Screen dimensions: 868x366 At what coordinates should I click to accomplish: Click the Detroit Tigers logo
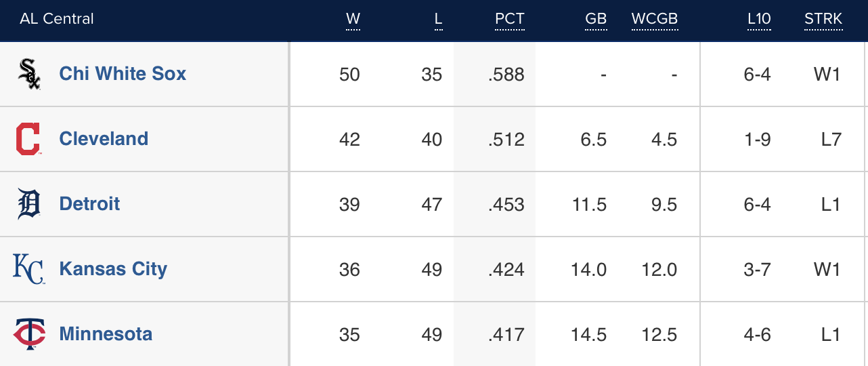(x=28, y=204)
